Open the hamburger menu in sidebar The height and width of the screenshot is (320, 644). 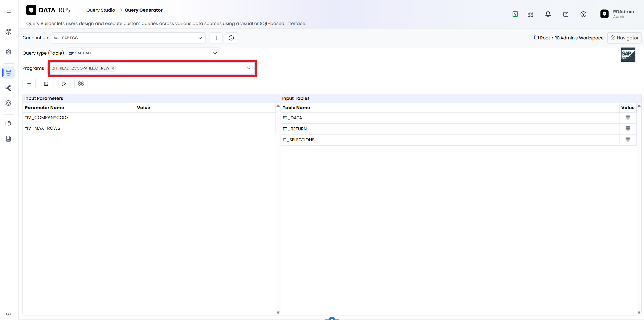[9, 11]
